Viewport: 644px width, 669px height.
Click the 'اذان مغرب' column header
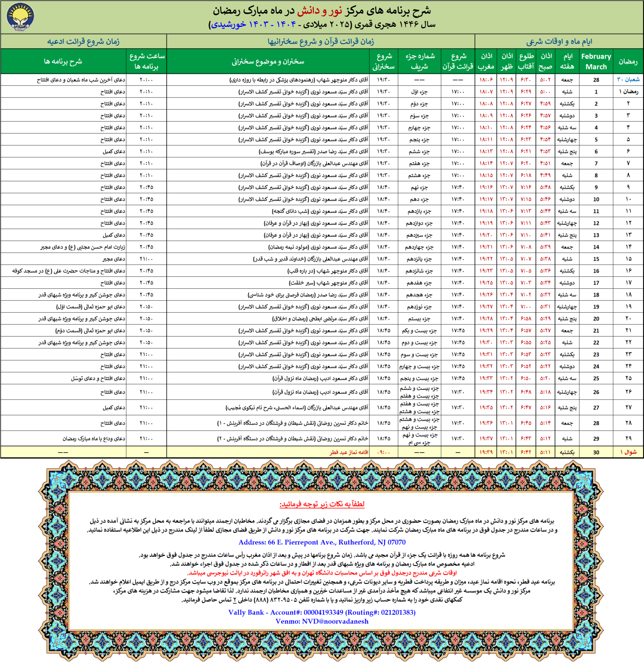click(486, 61)
